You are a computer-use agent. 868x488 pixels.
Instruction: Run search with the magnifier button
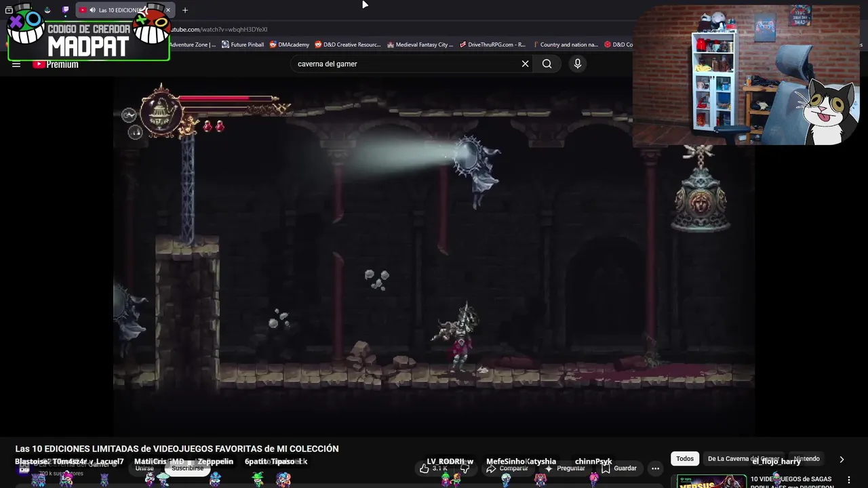547,64
